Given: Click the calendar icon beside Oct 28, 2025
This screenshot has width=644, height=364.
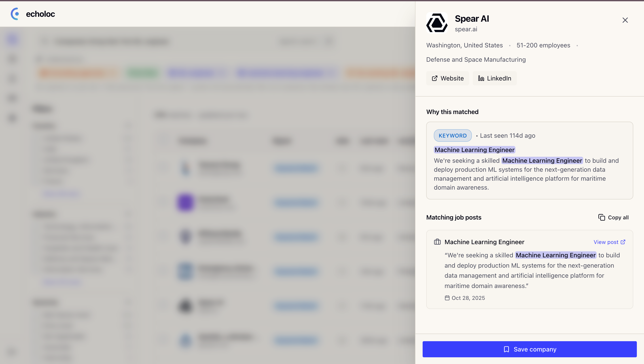Looking at the screenshot, I should point(447,298).
